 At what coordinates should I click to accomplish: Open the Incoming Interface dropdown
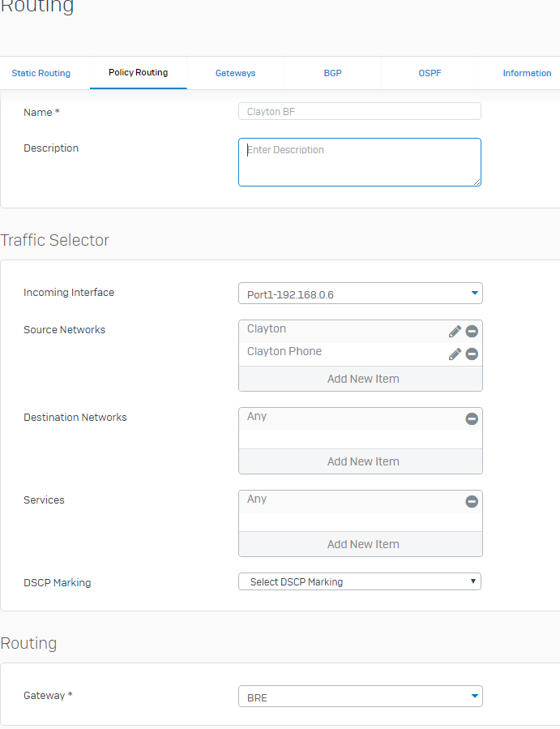point(360,294)
